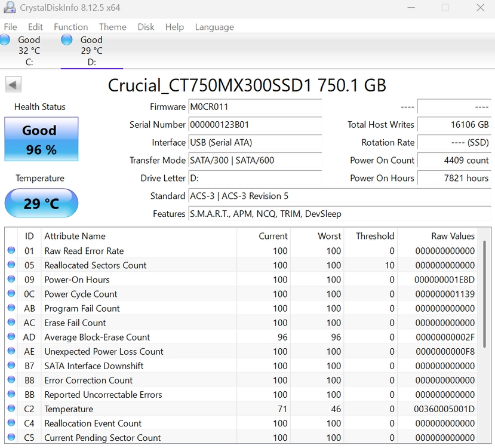Click the Attribute Name column header
495x448 pixels.
[139, 236]
